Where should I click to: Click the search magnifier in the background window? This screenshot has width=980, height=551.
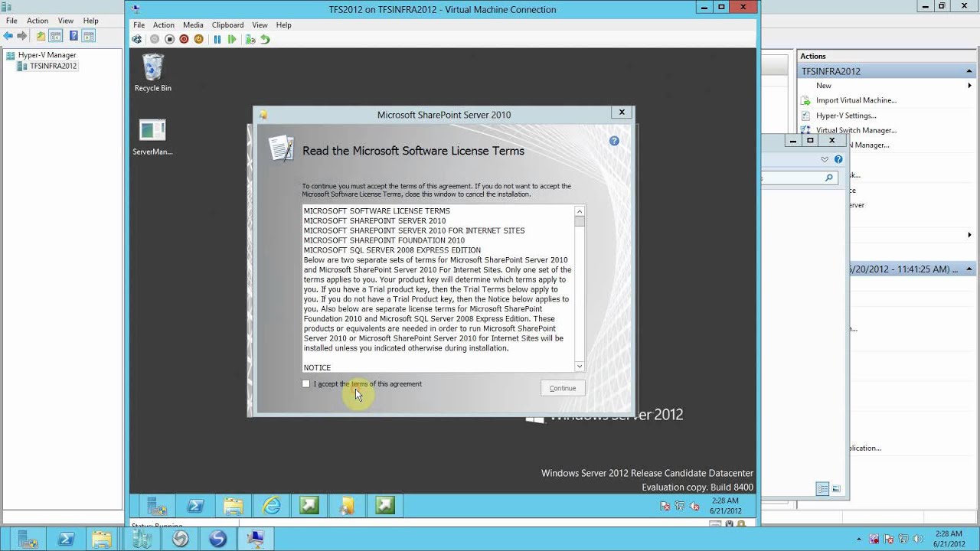click(828, 178)
